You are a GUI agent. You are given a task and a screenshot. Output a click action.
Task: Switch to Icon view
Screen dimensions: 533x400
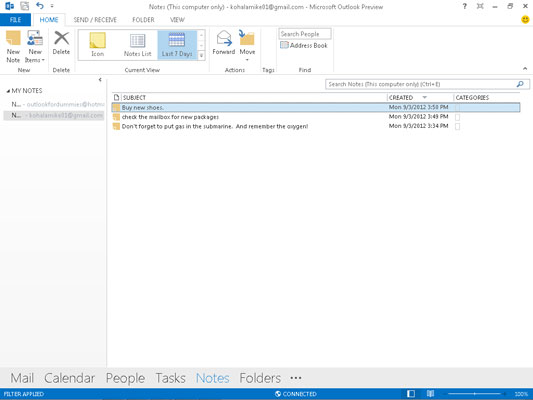coord(98,45)
